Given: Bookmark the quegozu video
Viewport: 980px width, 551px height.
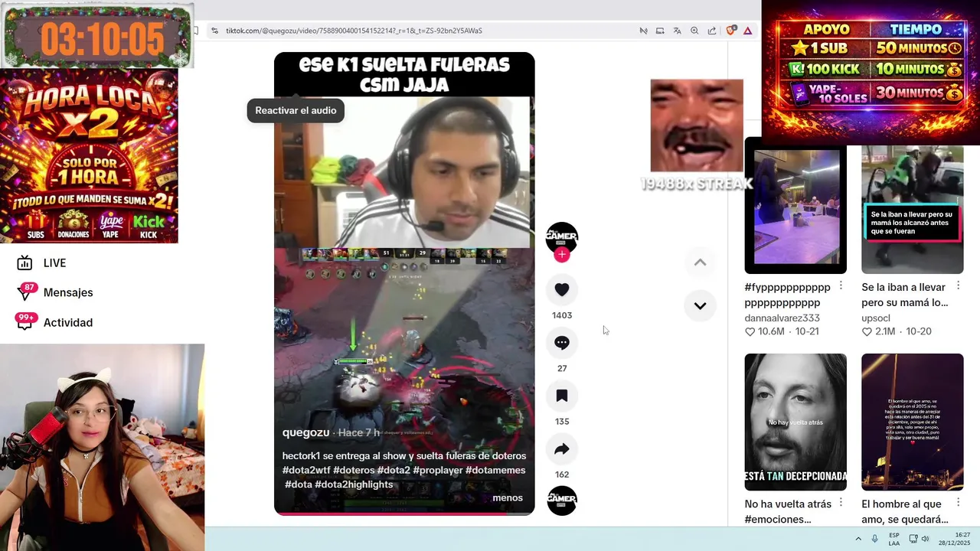Looking at the screenshot, I should pyautogui.click(x=562, y=396).
